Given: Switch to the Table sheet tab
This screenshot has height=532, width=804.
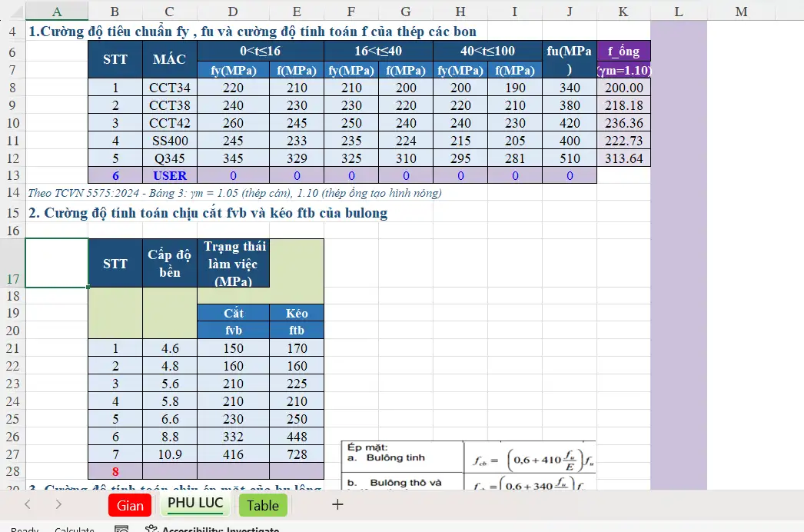Looking at the screenshot, I should tap(263, 505).
